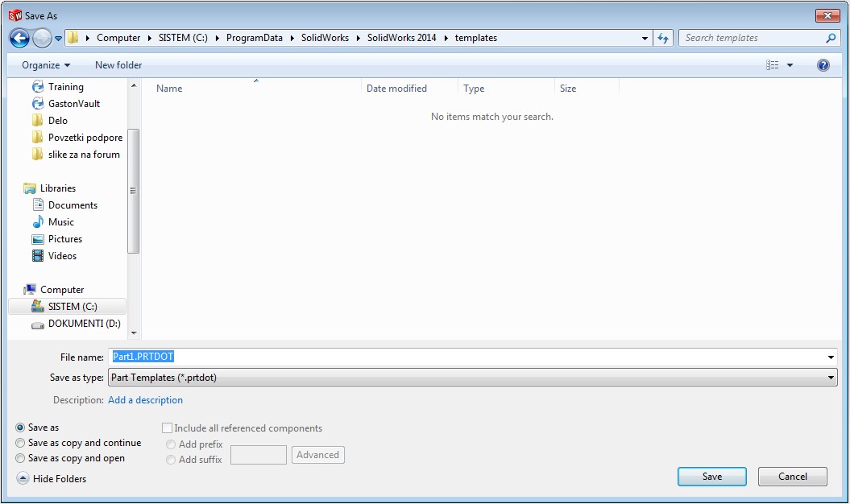Choose Save as copy and continue

(20, 443)
